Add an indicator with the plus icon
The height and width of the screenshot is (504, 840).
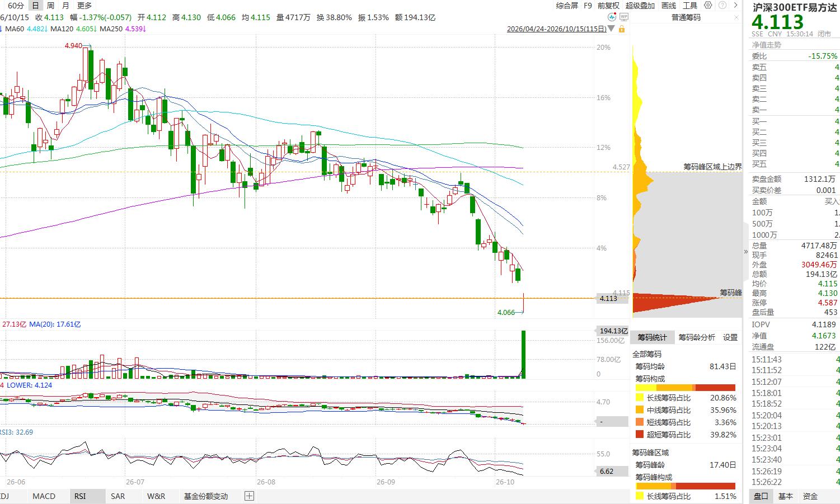[x=249, y=496]
